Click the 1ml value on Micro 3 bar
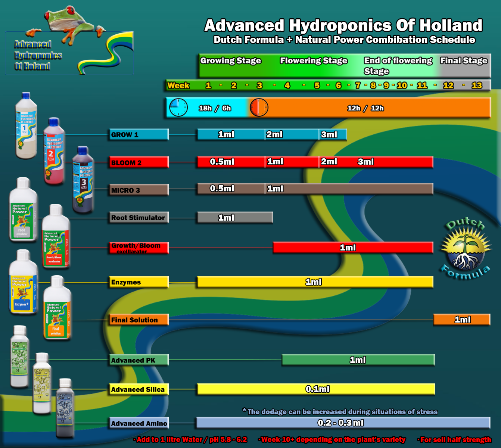Viewport: 501px width, 448px height. coord(275,189)
